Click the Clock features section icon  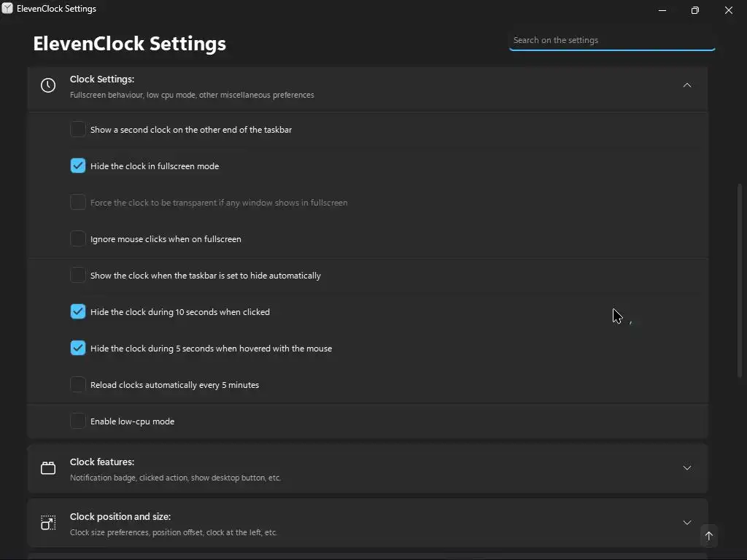[x=48, y=468]
